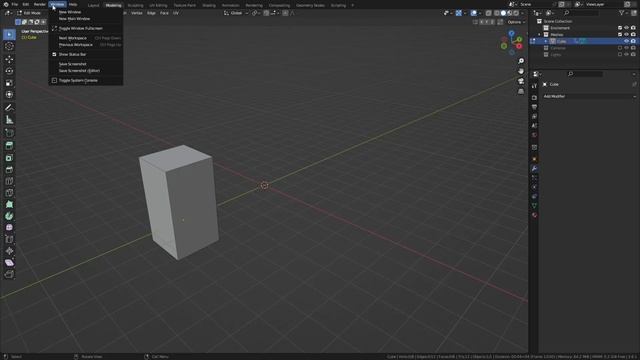Click the viewport zoom magnifier icon
This screenshot has width=640, height=360.
tap(521, 61)
